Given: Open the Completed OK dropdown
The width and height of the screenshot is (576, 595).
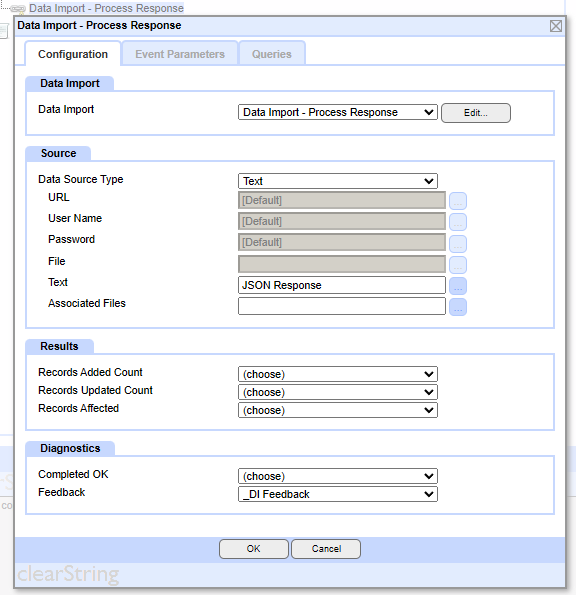Looking at the screenshot, I should 338,476.
